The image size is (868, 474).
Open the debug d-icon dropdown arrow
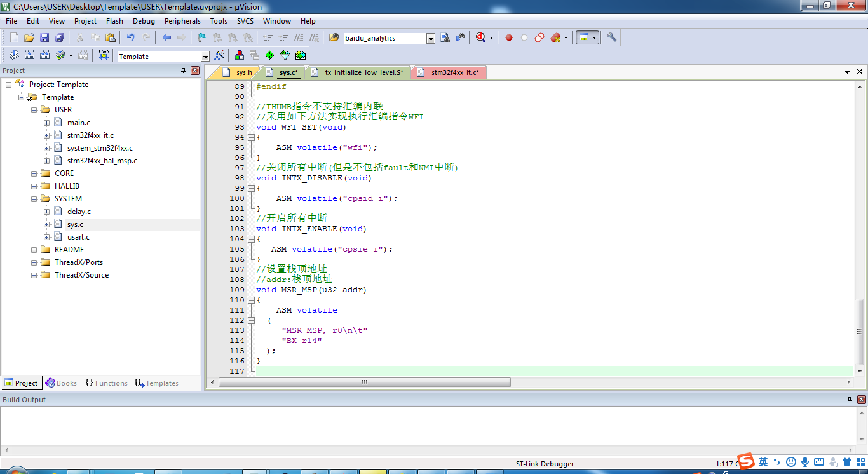(x=491, y=37)
